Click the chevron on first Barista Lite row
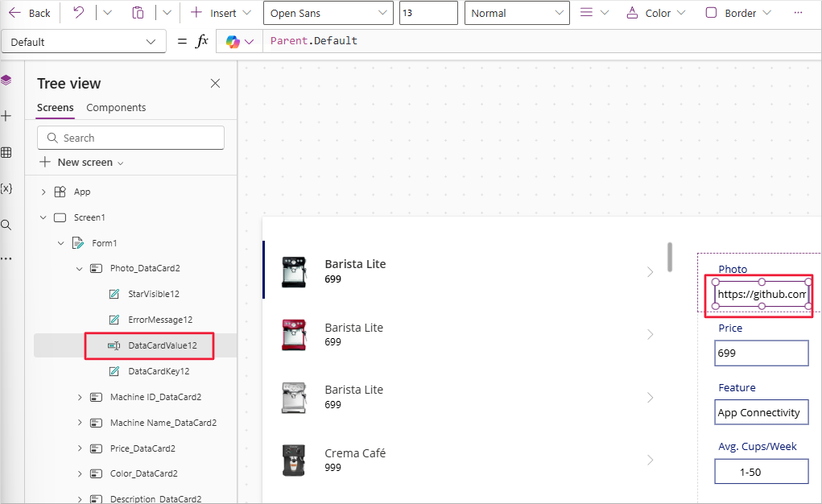The width and height of the screenshot is (822, 504). tap(650, 271)
